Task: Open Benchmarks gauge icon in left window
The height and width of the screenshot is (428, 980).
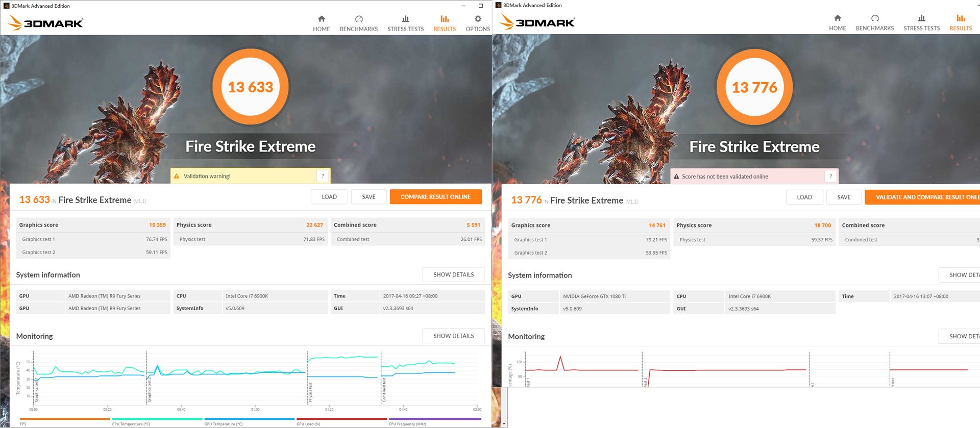Action: click(359, 19)
